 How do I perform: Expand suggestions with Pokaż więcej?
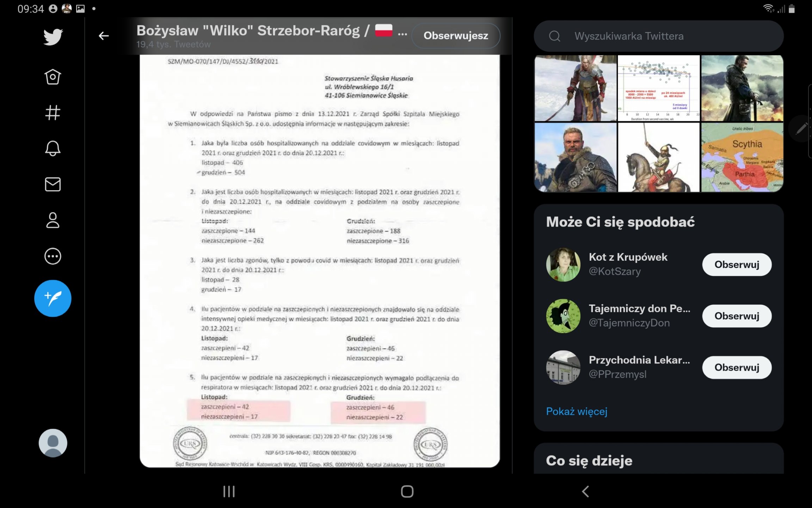577,411
